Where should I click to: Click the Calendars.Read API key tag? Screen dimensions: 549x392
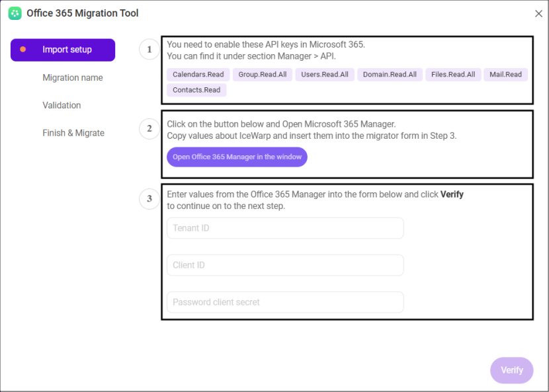point(198,75)
